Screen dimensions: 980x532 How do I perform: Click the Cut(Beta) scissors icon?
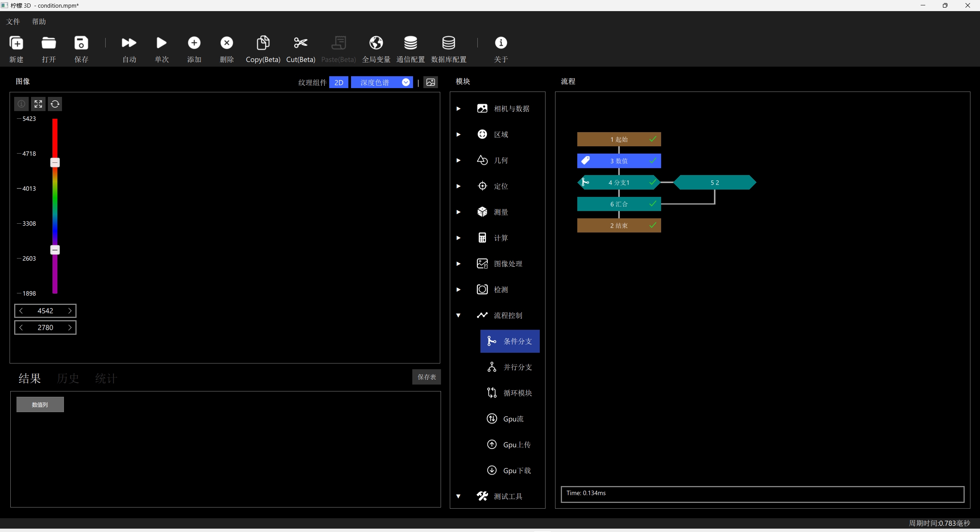click(301, 43)
